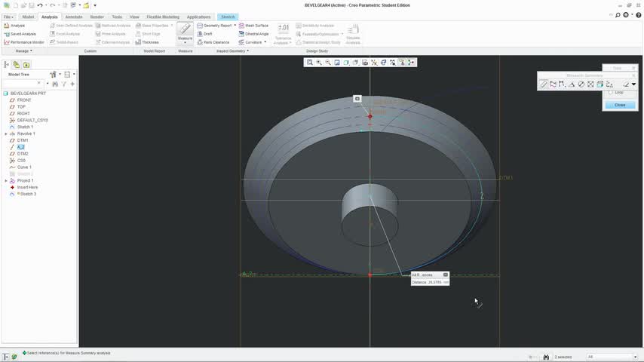Click the New file icon in quick access toolbar
The width and height of the screenshot is (644, 362).
16,5
